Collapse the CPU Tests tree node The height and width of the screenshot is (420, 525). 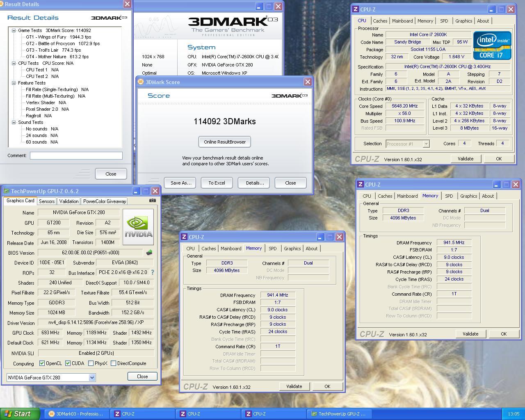14,63
